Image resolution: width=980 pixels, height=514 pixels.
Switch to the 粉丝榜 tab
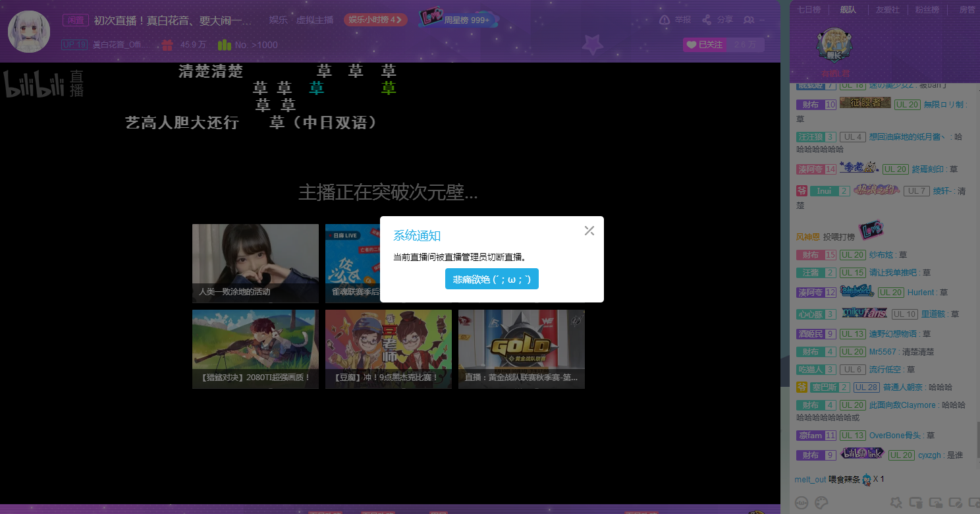pyautogui.click(x=927, y=10)
